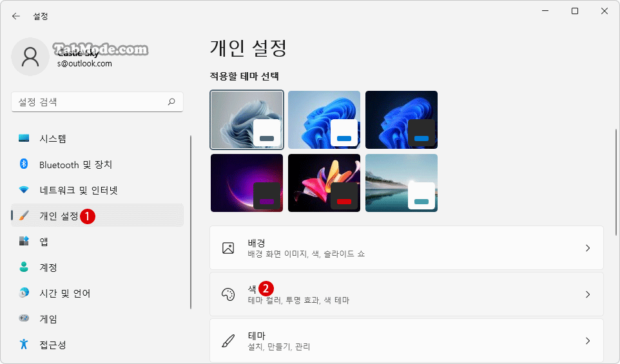This screenshot has height=364, width=620.
Task: Select the gray light Windows theme thumbnail
Action: tap(247, 120)
